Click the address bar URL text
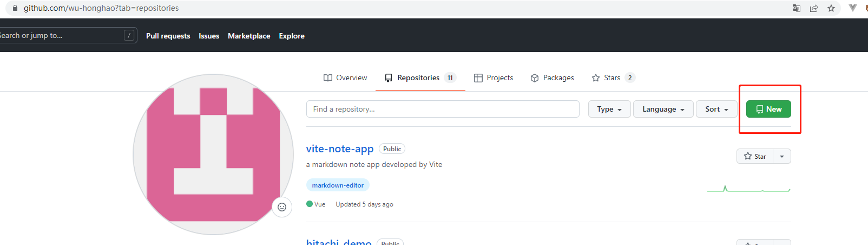 tap(101, 8)
